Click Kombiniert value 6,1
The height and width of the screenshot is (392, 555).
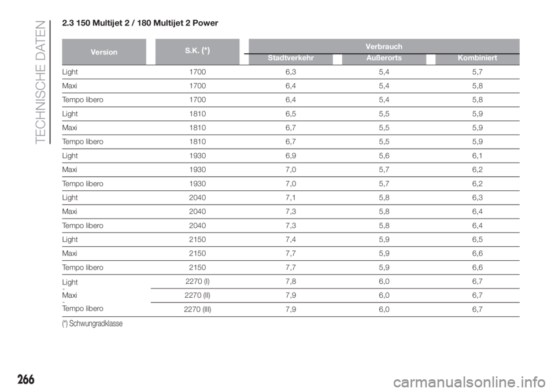[x=477, y=156]
